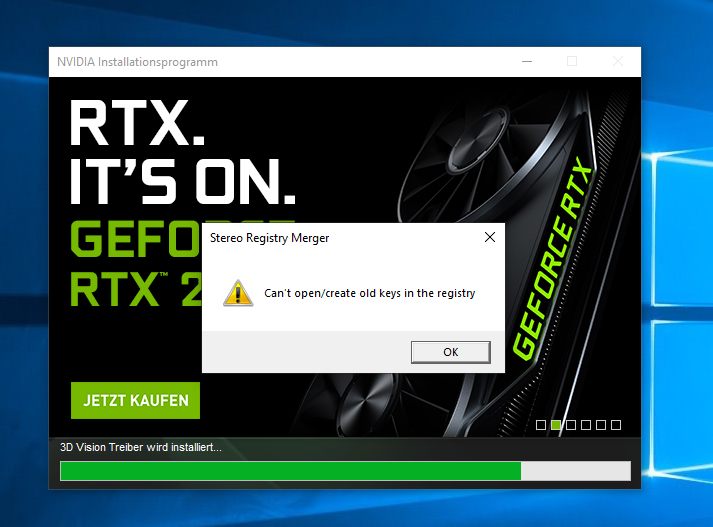Select the sixth slideshow indicator square
The width and height of the screenshot is (713, 527).
616,425
